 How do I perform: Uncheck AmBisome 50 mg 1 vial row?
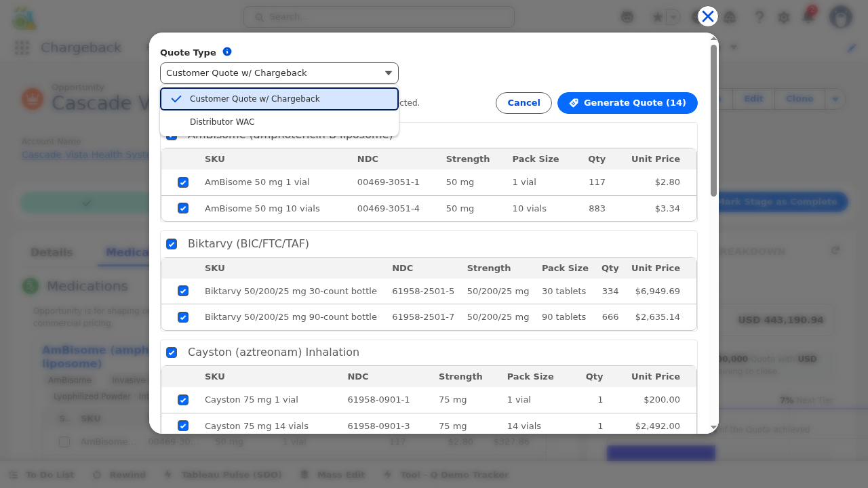(183, 182)
